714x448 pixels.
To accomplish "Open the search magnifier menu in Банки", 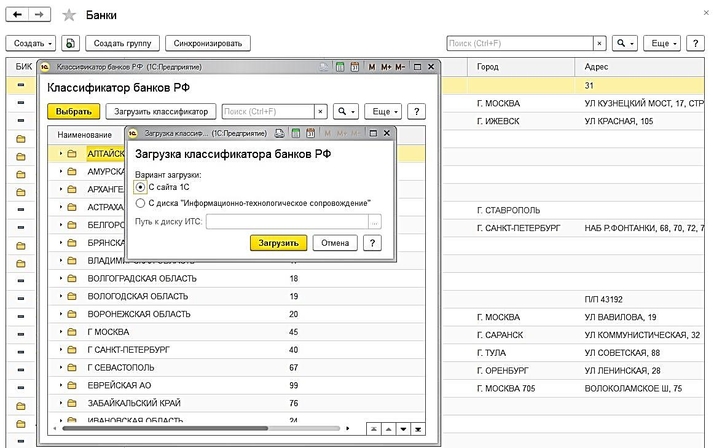I will point(625,43).
